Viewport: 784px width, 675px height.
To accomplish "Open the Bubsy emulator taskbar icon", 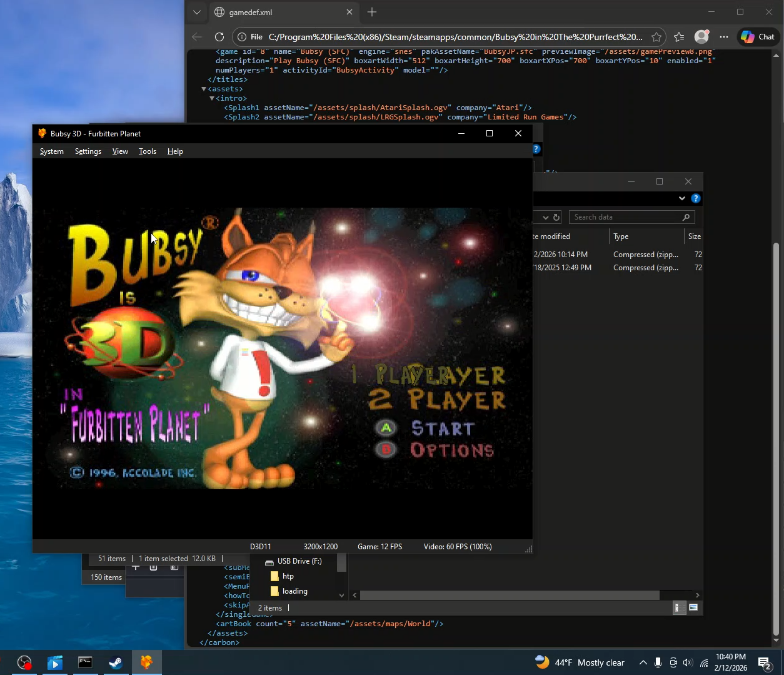I will (146, 662).
